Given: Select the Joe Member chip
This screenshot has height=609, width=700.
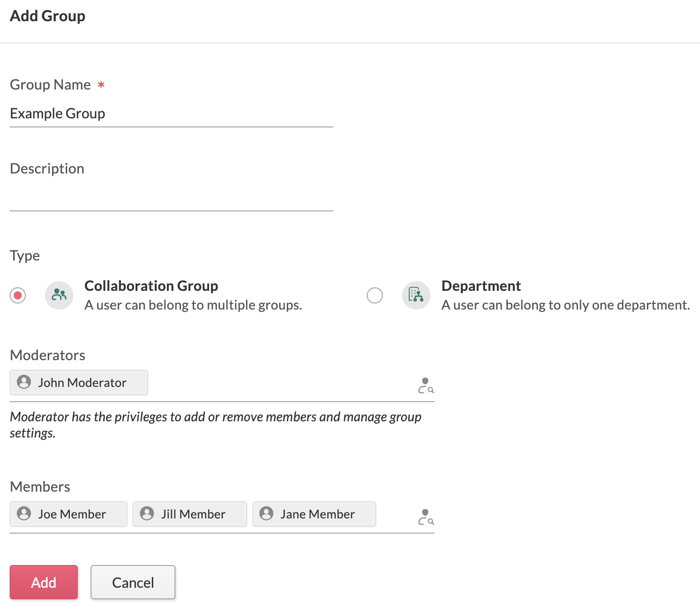Looking at the screenshot, I should [68, 514].
